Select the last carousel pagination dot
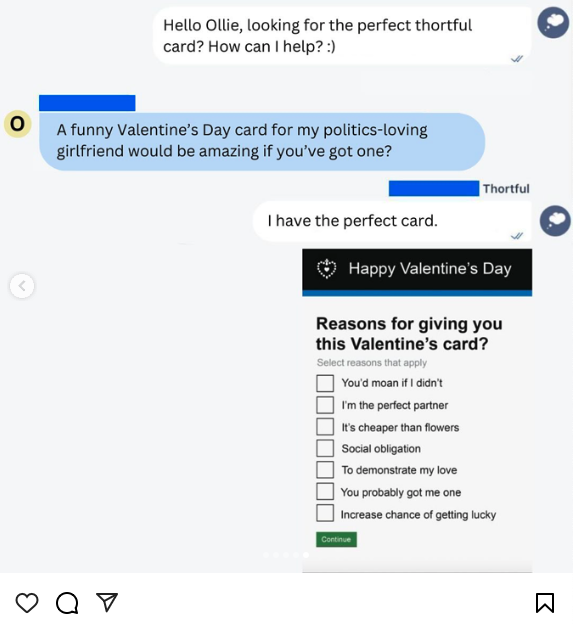 306,555
